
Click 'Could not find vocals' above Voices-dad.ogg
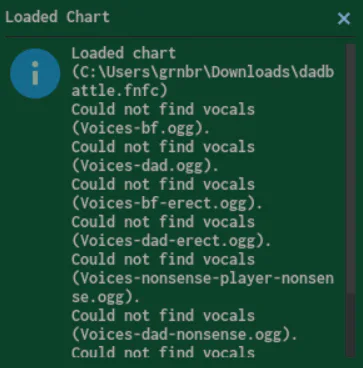[x=163, y=147]
